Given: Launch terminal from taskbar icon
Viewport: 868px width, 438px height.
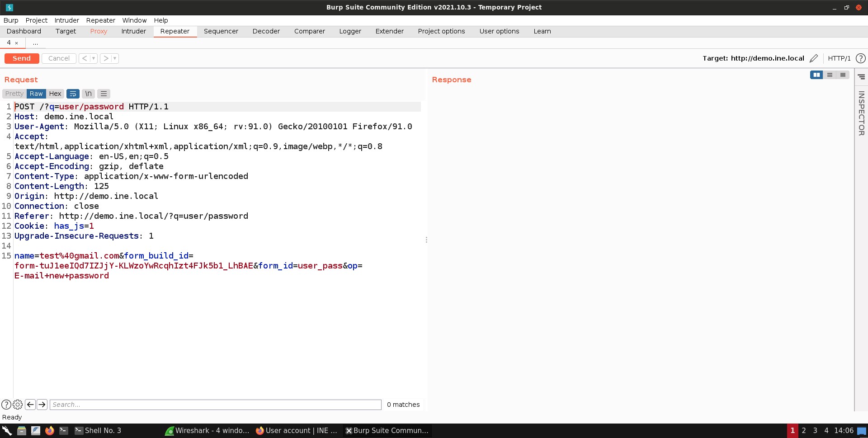Looking at the screenshot, I should [x=64, y=431].
